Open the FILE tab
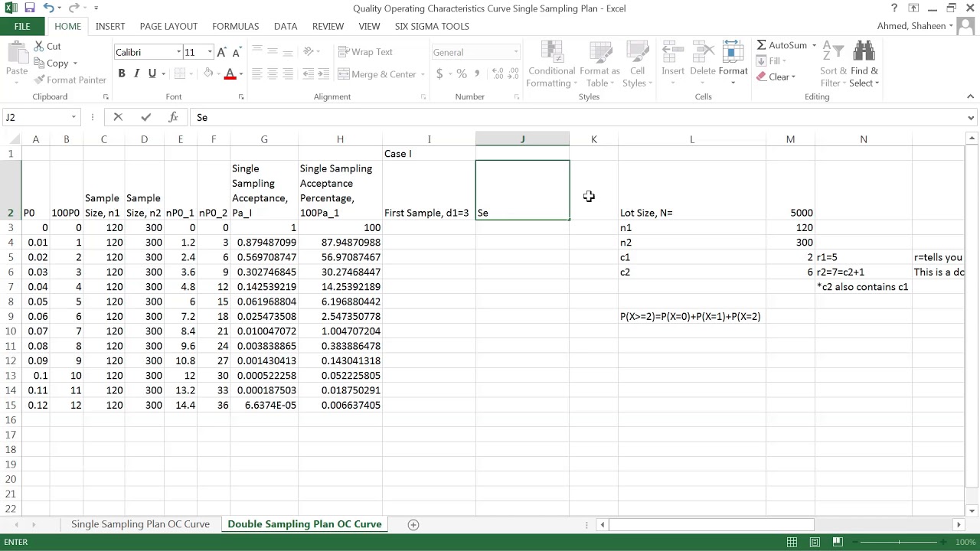 22,26
